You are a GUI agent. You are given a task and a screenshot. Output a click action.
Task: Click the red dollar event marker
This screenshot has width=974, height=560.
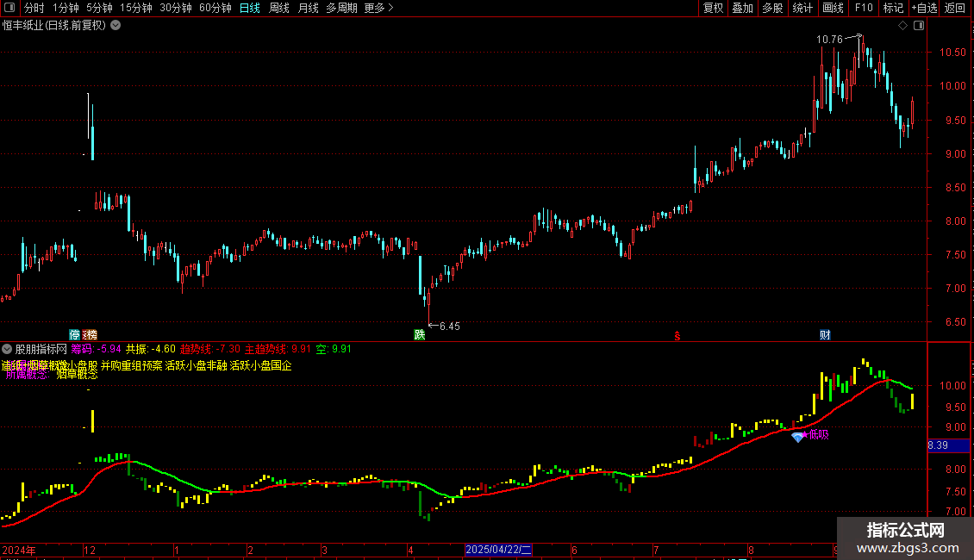point(677,336)
